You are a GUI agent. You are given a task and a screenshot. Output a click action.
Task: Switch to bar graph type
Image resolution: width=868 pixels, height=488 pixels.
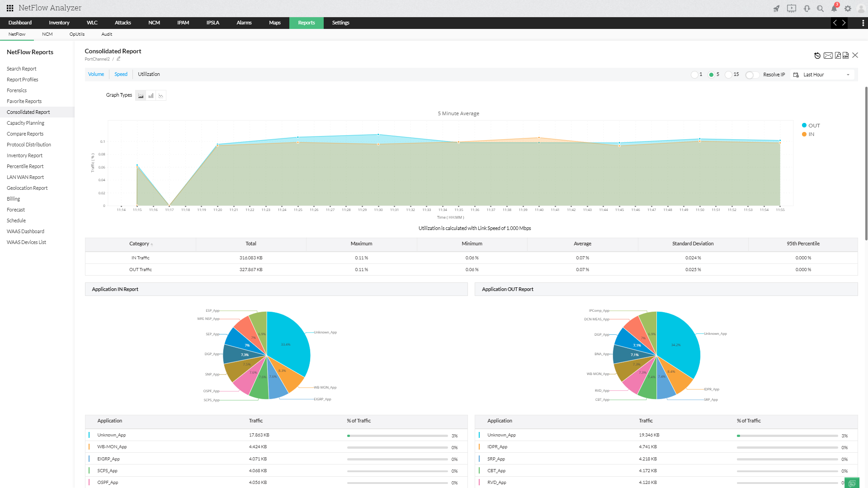pos(151,95)
